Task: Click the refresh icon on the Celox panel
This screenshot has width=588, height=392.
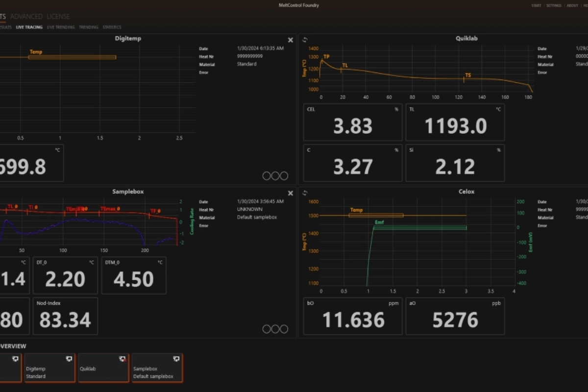Action: (x=305, y=193)
